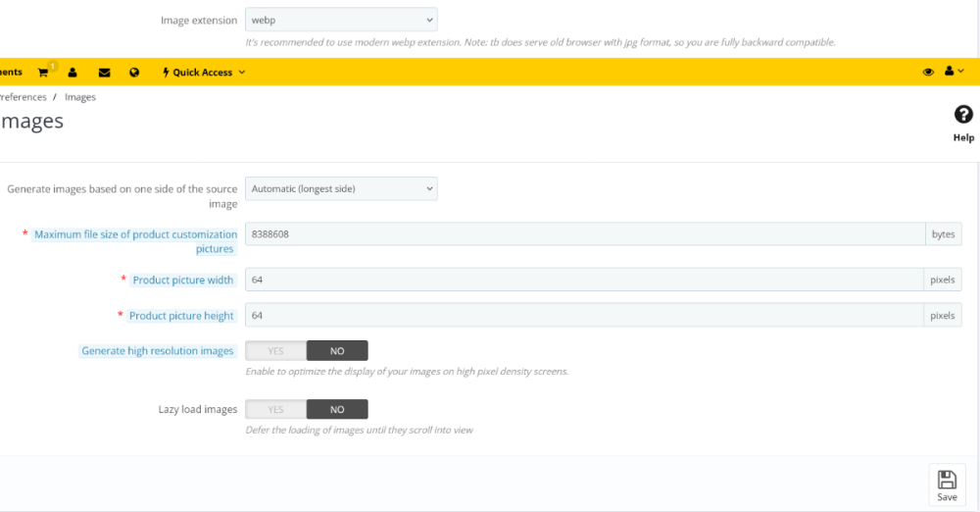
Task: Click the eye view-shop icon
Action: (x=928, y=72)
